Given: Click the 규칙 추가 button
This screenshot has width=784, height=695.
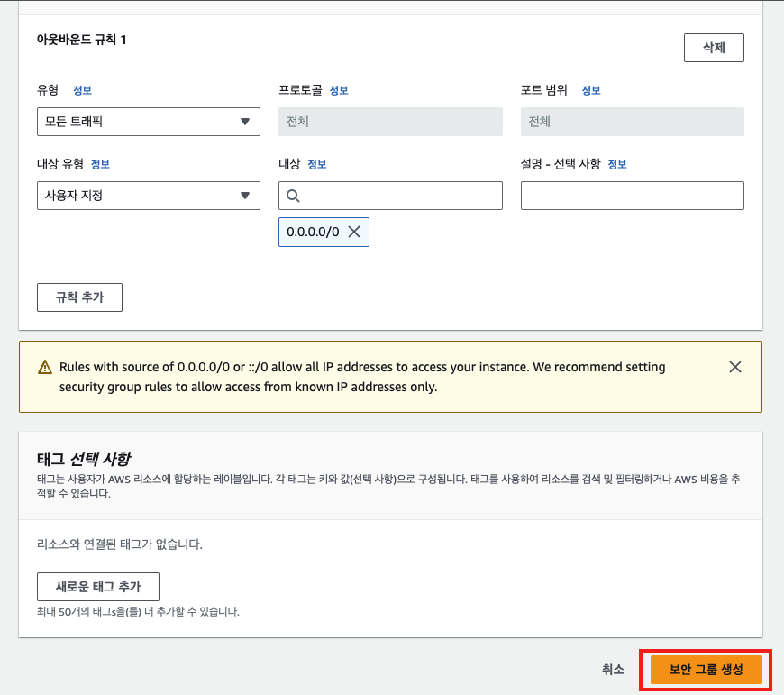Looking at the screenshot, I should (x=79, y=297).
